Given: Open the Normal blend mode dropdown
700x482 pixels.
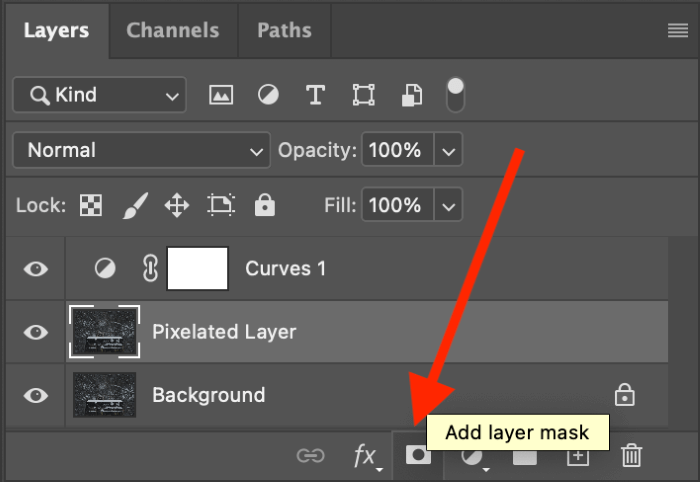Looking at the screenshot, I should pos(141,151).
